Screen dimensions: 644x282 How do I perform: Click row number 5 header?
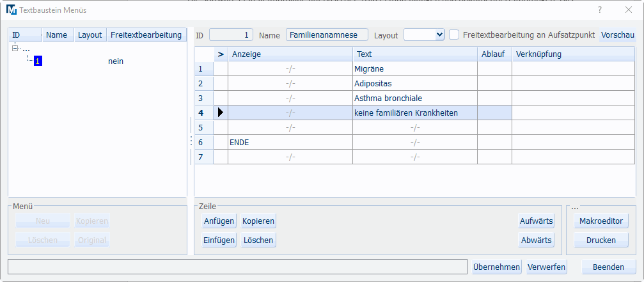pos(204,128)
